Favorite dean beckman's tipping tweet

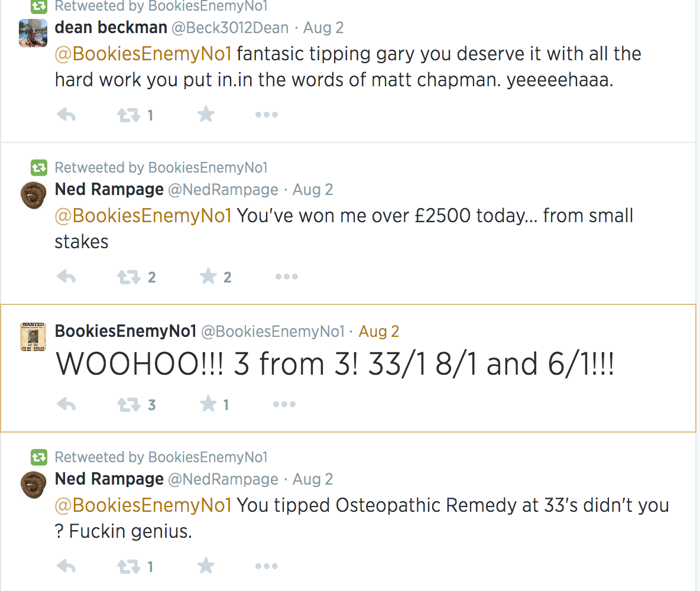click(206, 114)
